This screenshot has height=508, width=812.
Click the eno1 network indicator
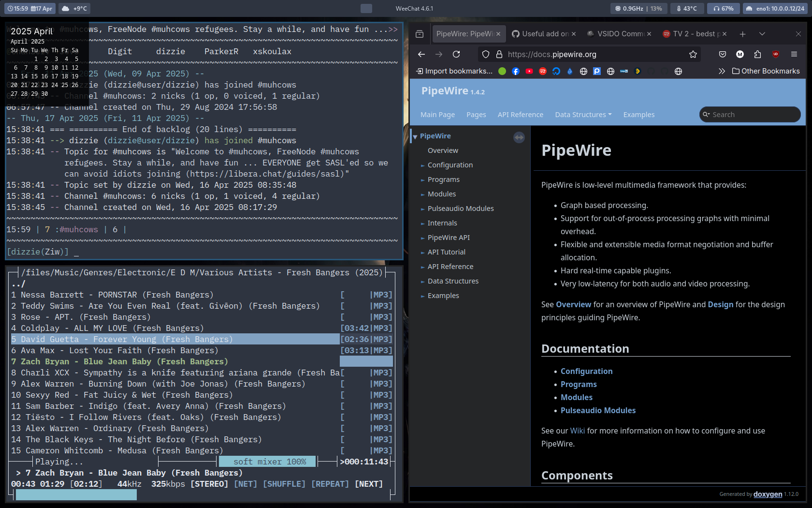(775, 8)
